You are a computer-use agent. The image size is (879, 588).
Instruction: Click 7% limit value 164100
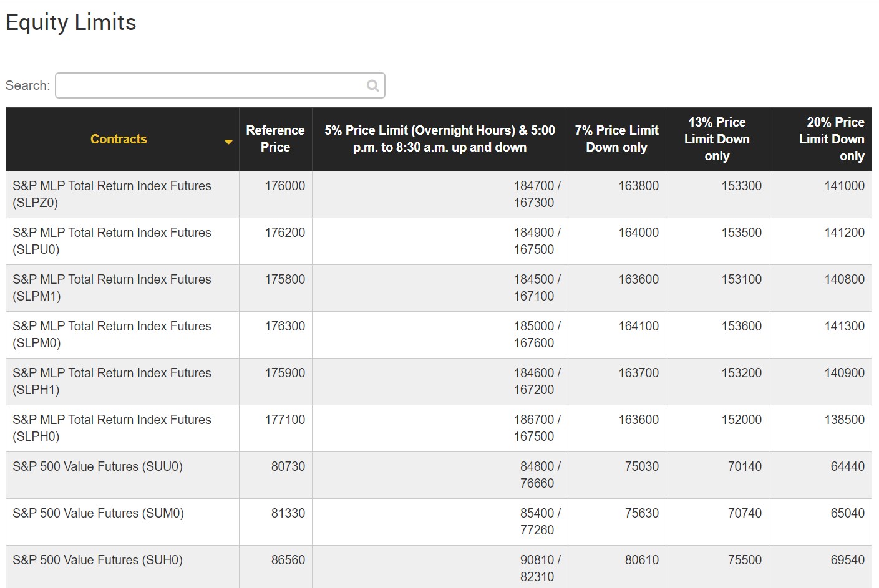[x=639, y=326]
